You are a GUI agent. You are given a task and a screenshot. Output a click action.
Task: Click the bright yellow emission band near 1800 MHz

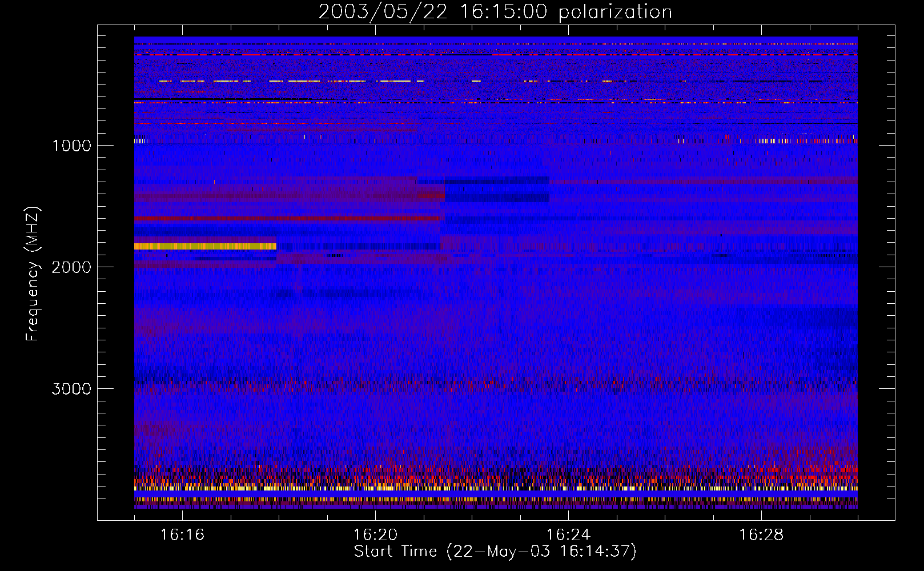pos(205,246)
